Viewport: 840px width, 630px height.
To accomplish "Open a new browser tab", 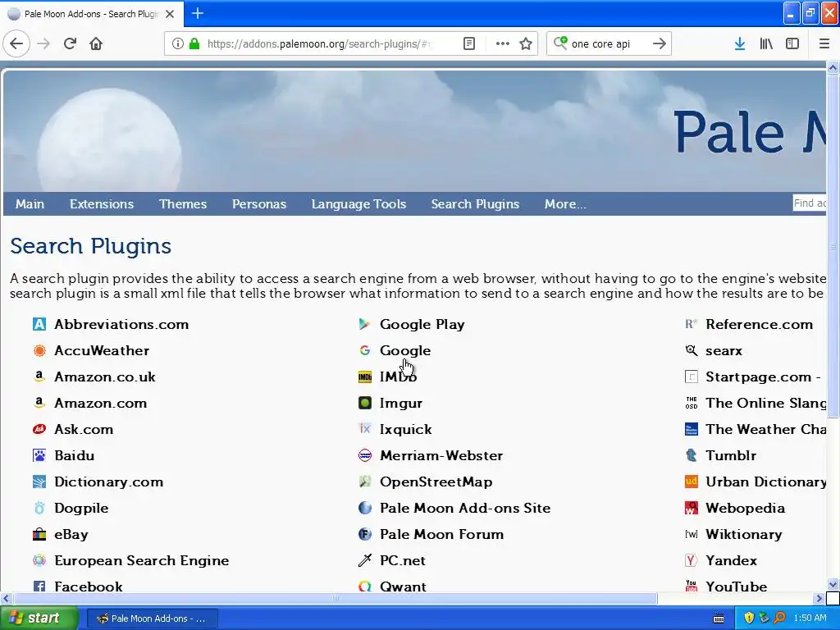I will [198, 13].
